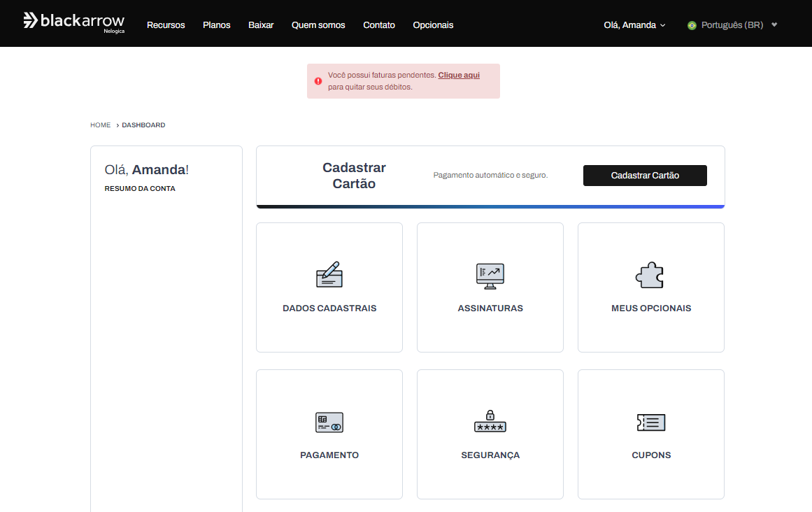Click the Black Arrow logo in header

tap(73, 21)
